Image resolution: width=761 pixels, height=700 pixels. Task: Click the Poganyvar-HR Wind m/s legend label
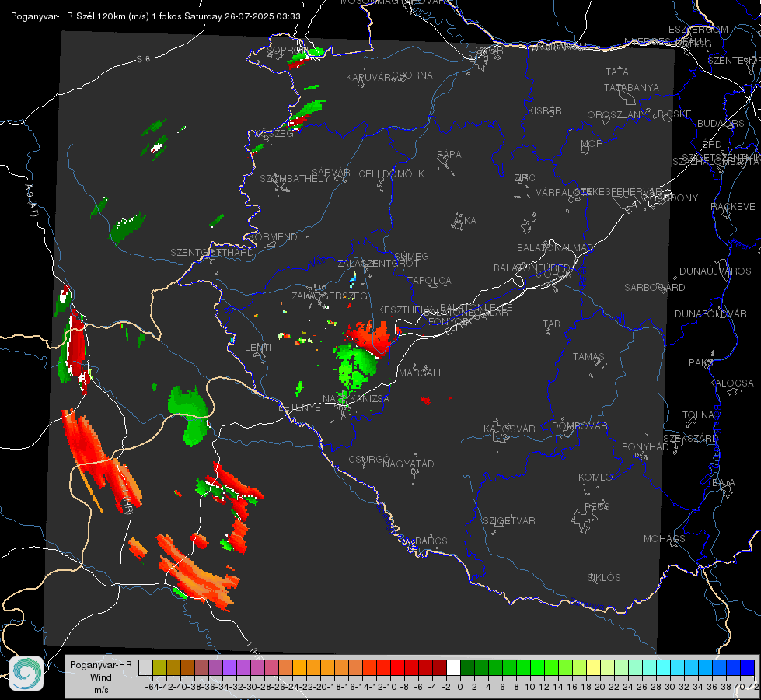click(100, 677)
